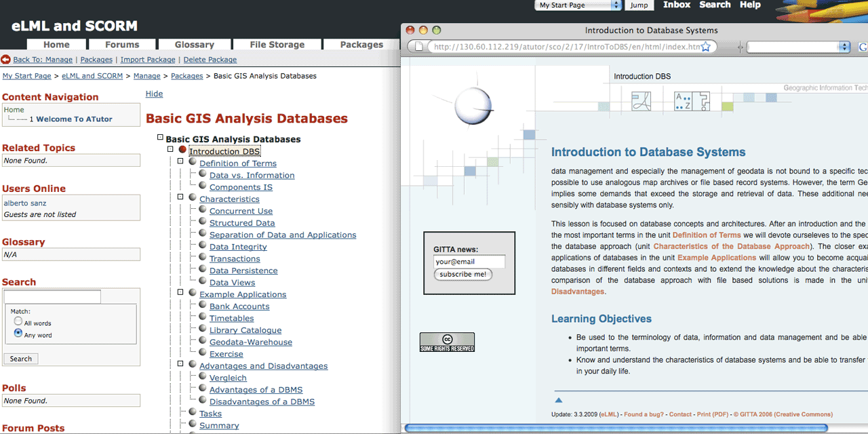Viewport: 868px width, 434px height.
Task: Click the bullet beside Vergleich
Action: point(203,376)
